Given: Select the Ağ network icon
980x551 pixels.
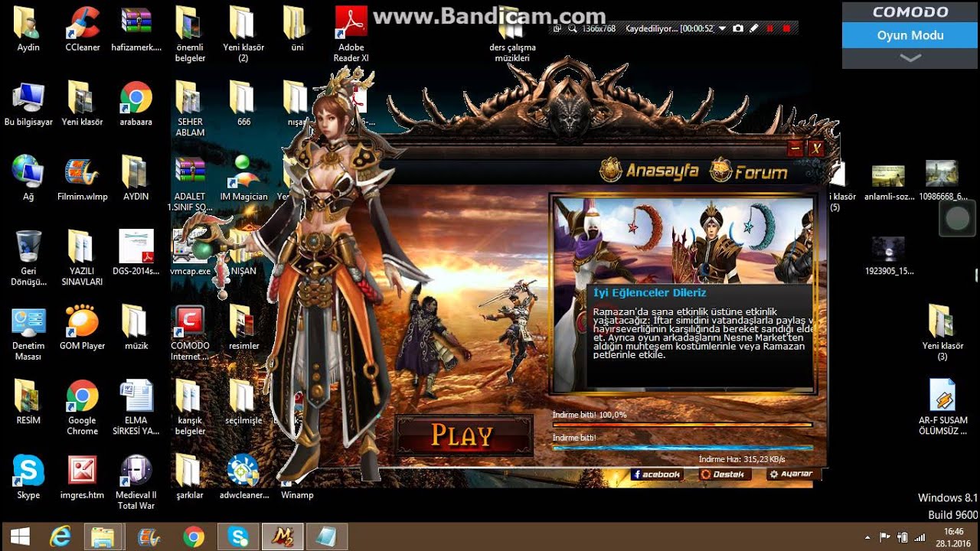Looking at the screenshot, I should coord(28,178).
